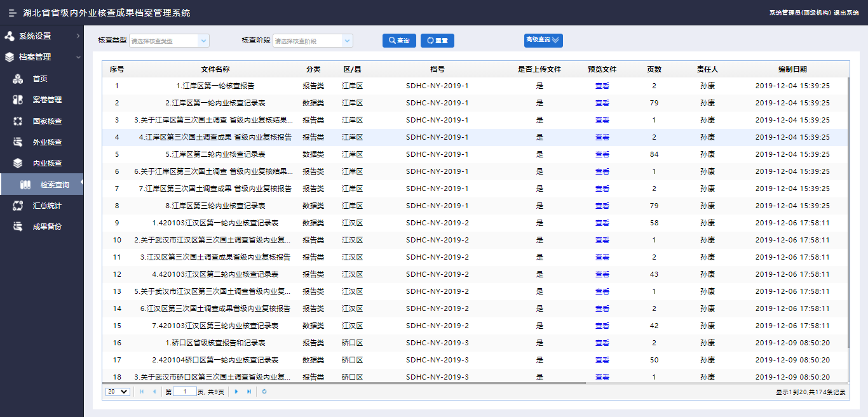Click the 档案管理 layers icon
This screenshot has height=417, width=868.
pos(9,57)
